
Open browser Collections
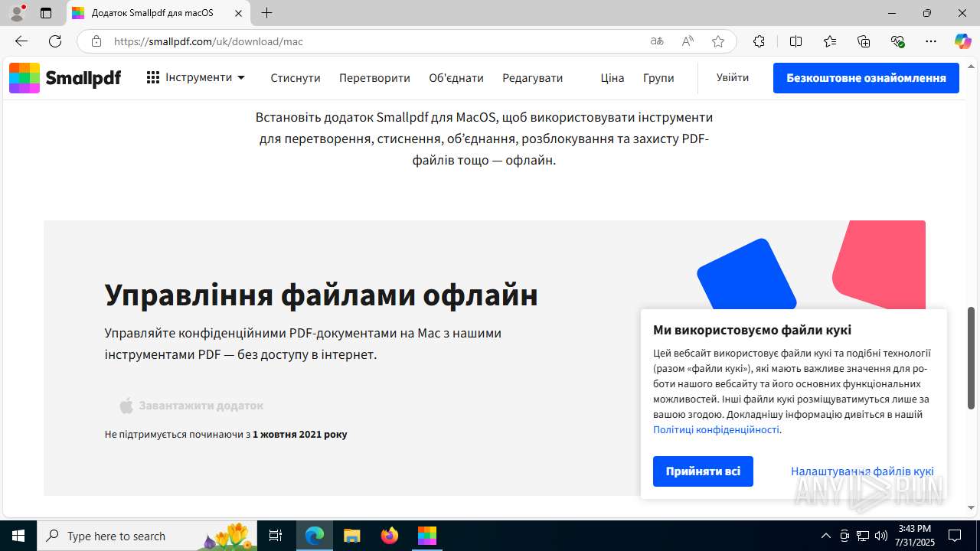[x=864, y=41]
